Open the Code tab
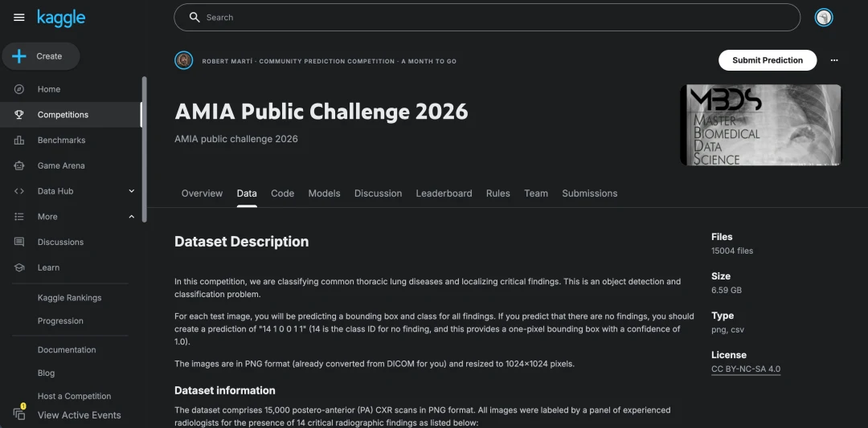The image size is (868, 428). pyautogui.click(x=282, y=194)
